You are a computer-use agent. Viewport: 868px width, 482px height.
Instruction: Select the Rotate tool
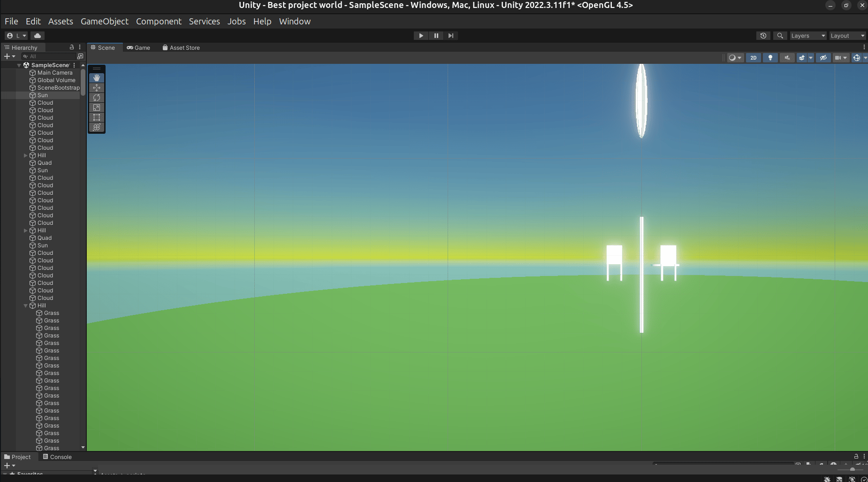coord(97,98)
